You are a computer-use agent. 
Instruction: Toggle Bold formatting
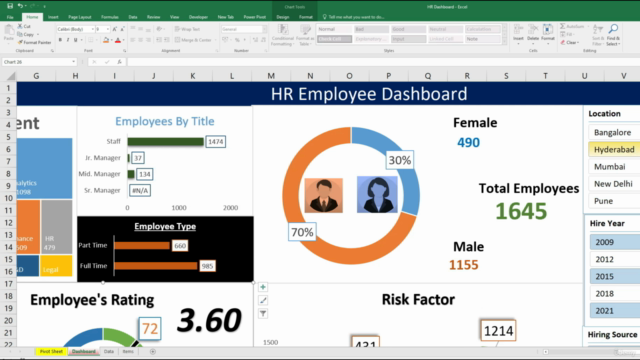[x=60, y=40]
